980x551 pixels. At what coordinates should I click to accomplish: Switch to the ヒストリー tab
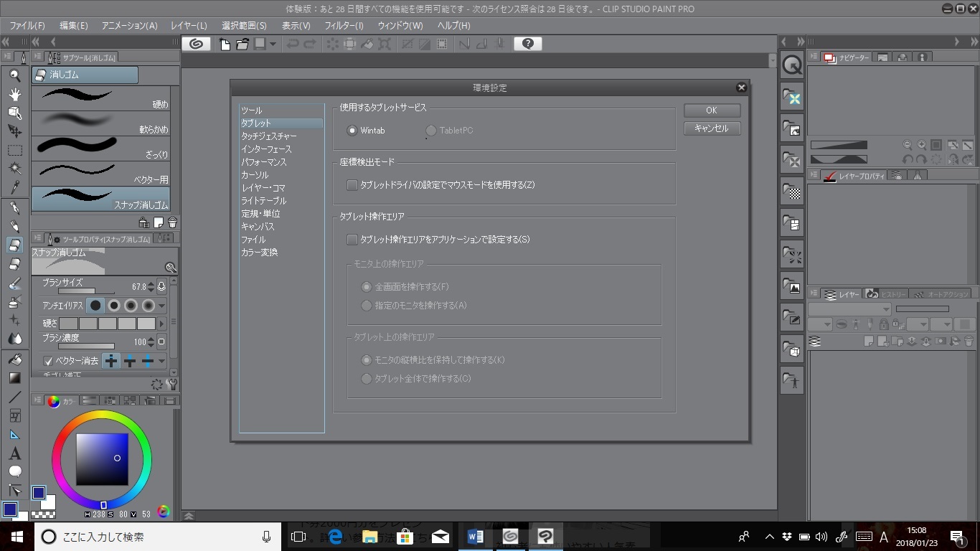tap(885, 294)
